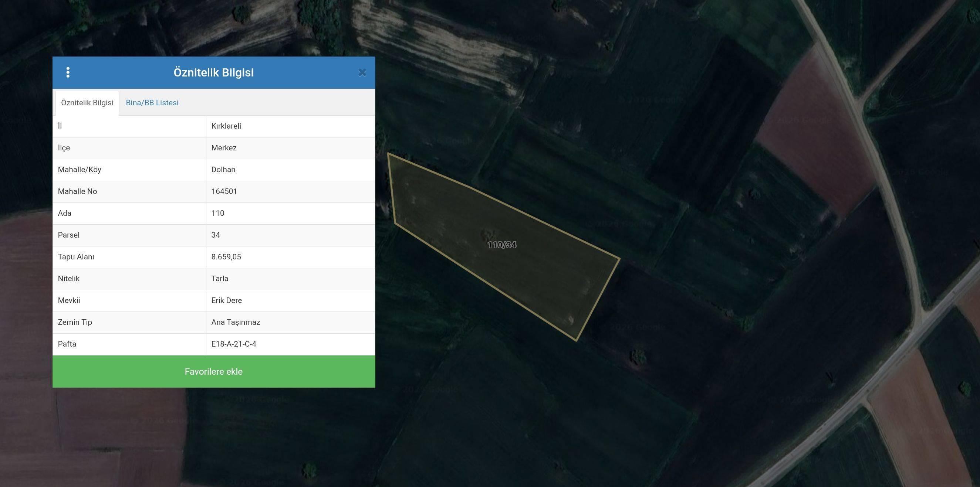This screenshot has height=487, width=980.
Task: Click the Pafta row label
Action: point(67,344)
